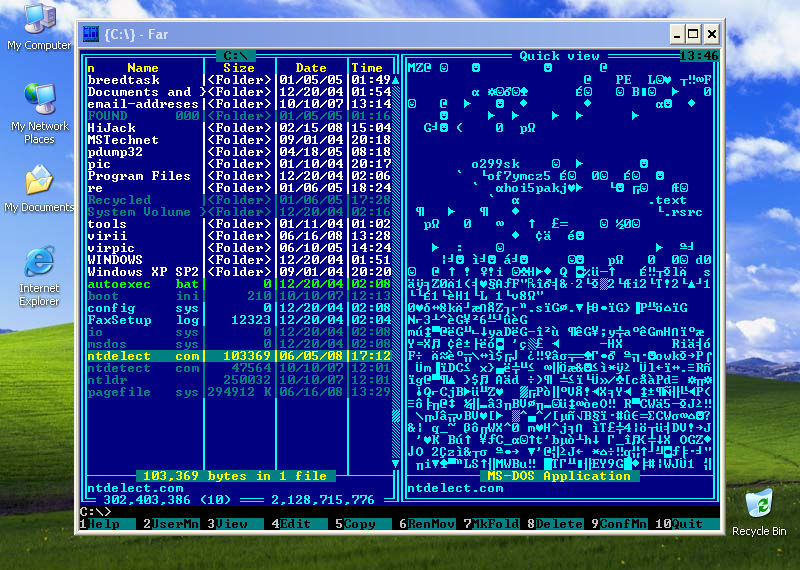This screenshot has width=800, height=570.
Task: Select the email-addreses folder row
Action: [239, 104]
